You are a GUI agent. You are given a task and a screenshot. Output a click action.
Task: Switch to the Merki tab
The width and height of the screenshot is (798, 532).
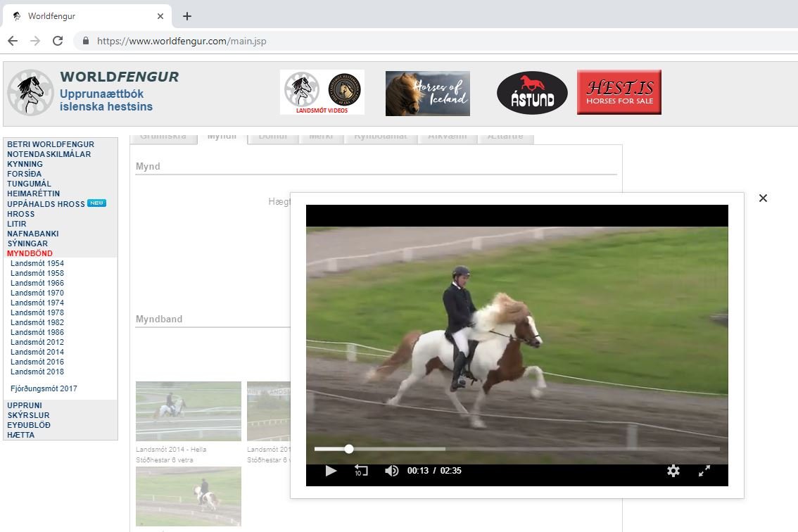pyautogui.click(x=321, y=138)
